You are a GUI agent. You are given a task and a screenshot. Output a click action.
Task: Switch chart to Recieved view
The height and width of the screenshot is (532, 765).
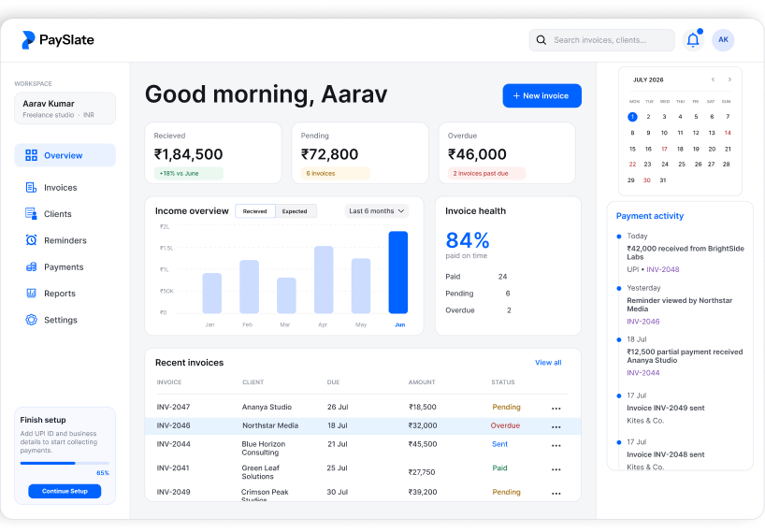255,211
